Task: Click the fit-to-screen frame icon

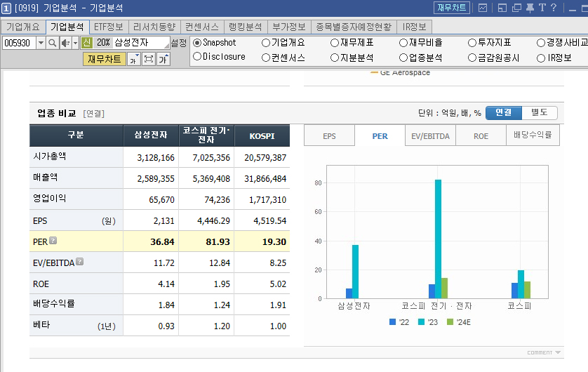Action: pyautogui.click(x=149, y=59)
